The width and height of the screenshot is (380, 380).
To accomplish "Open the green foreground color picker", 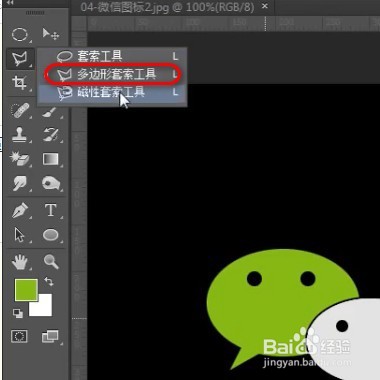I will click(26, 290).
